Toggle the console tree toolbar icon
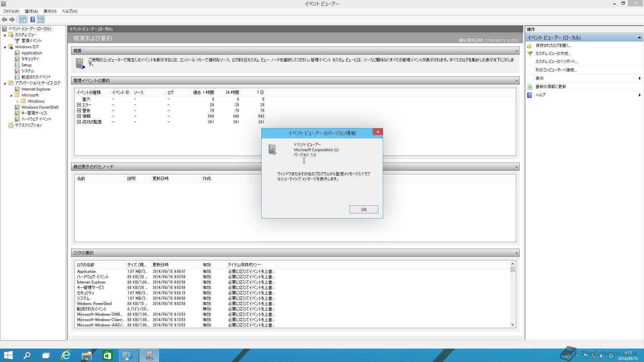This screenshot has width=644, height=362. [x=23, y=19]
